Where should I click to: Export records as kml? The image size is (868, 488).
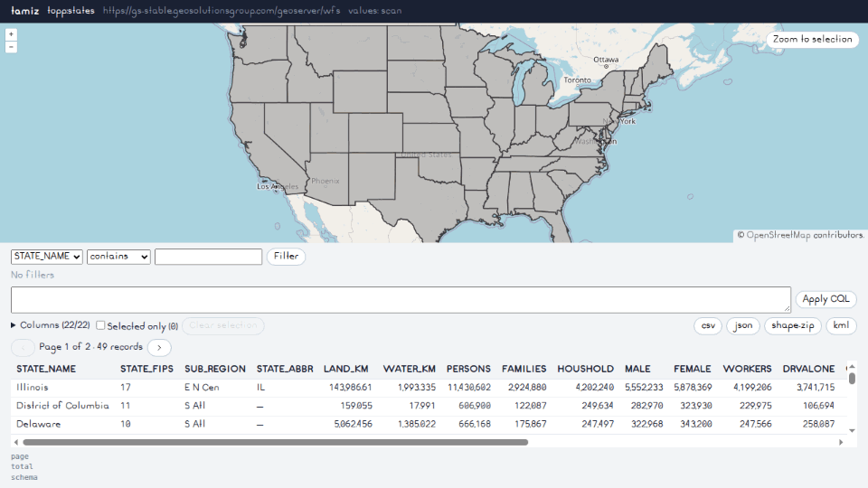coord(841,326)
